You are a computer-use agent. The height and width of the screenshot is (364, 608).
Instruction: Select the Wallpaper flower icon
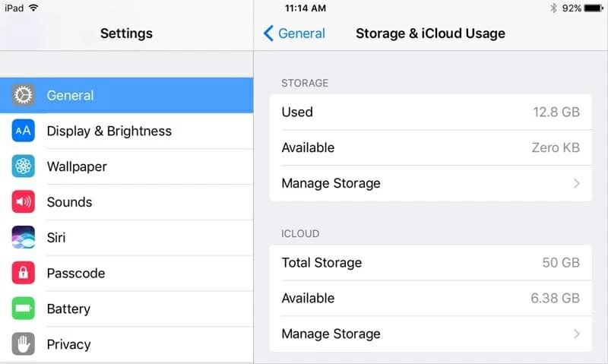tap(24, 166)
